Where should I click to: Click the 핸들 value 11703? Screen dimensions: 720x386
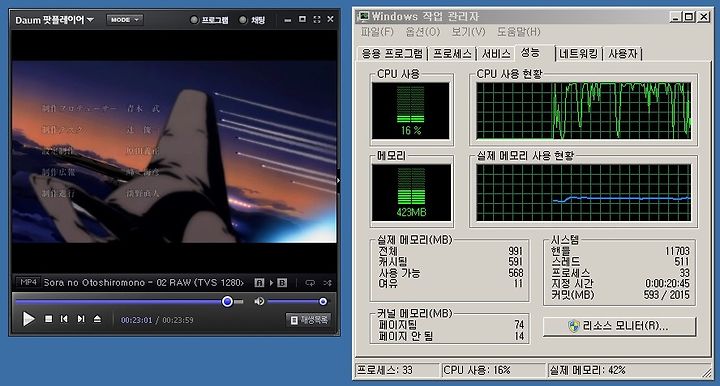pyautogui.click(x=677, y=251)
